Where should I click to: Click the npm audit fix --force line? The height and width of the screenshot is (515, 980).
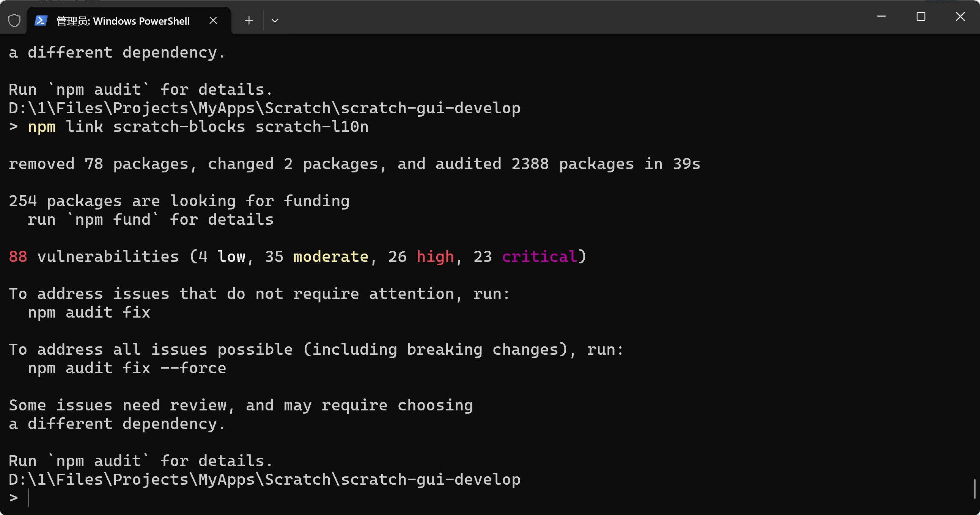point(127,368)
